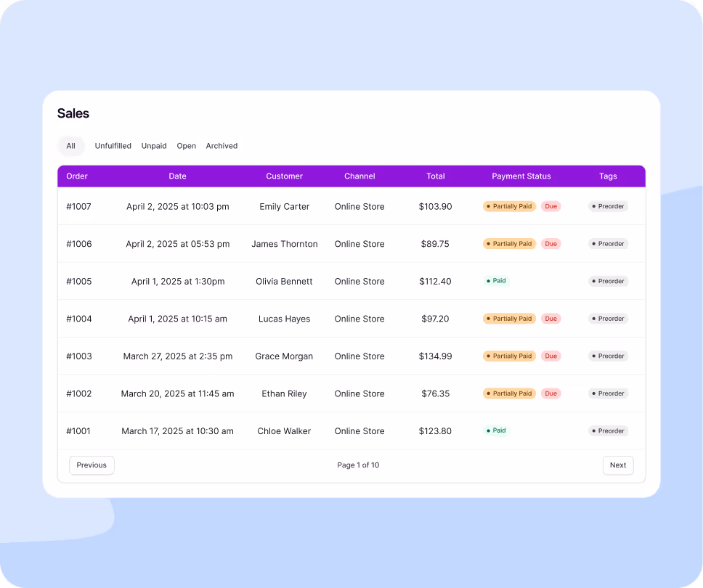Click the date April 2, 2025 at 05:53 pm
The height and width of the screenshot is (588, 703).
point(177,244)
